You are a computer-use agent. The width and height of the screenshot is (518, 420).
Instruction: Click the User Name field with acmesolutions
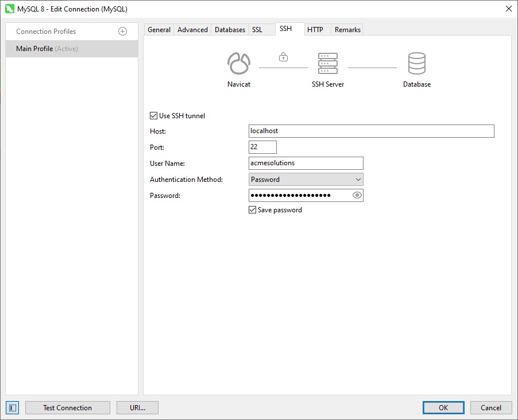tap(306, 163)
